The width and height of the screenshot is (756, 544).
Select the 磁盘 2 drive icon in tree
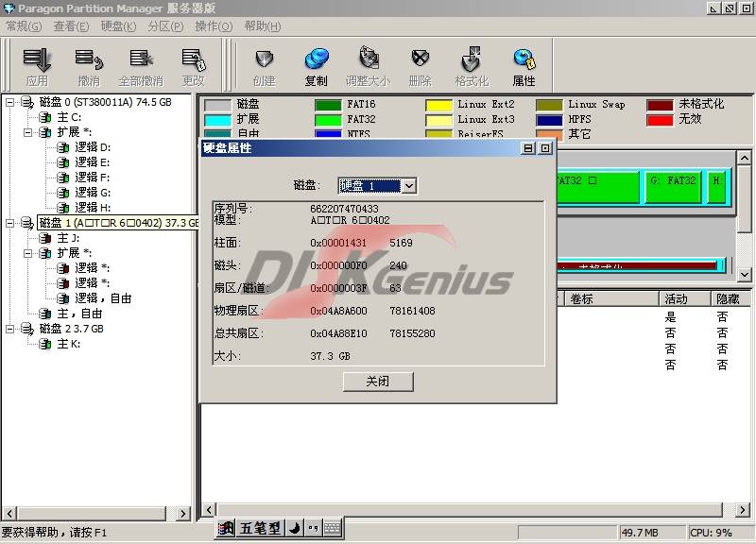click(27, 329)
